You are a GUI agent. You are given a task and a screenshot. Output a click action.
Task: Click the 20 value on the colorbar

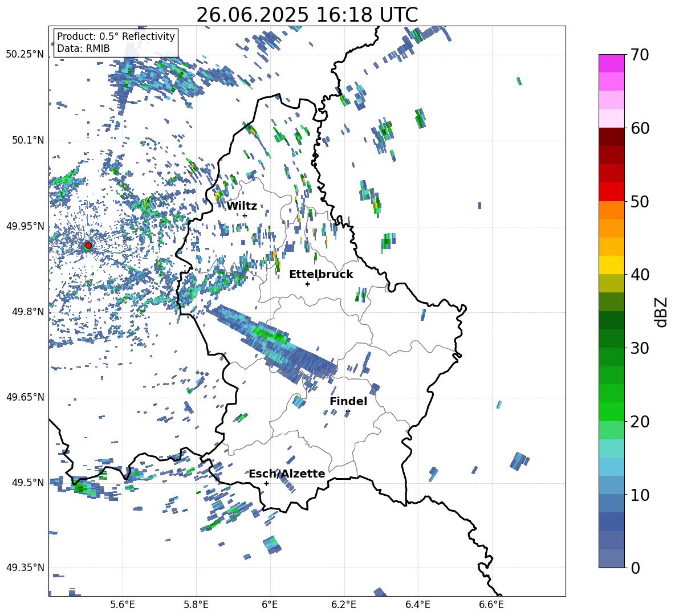click(x=639, y=422)
